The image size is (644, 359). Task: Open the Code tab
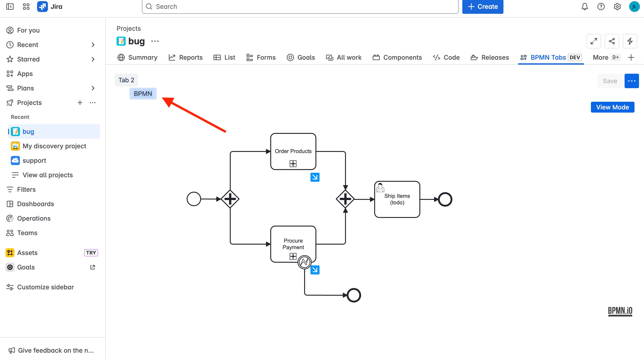(446, 58)
